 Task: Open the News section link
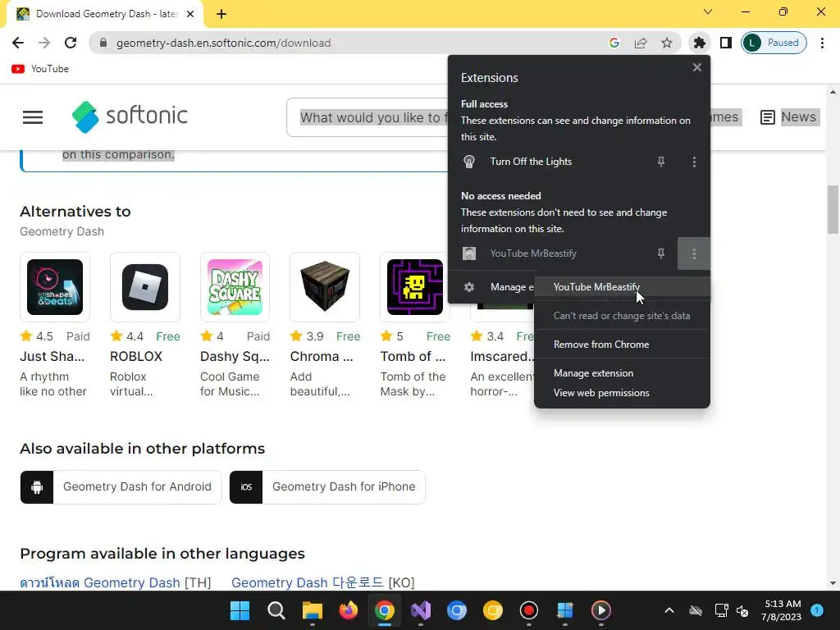pos(788,116)
